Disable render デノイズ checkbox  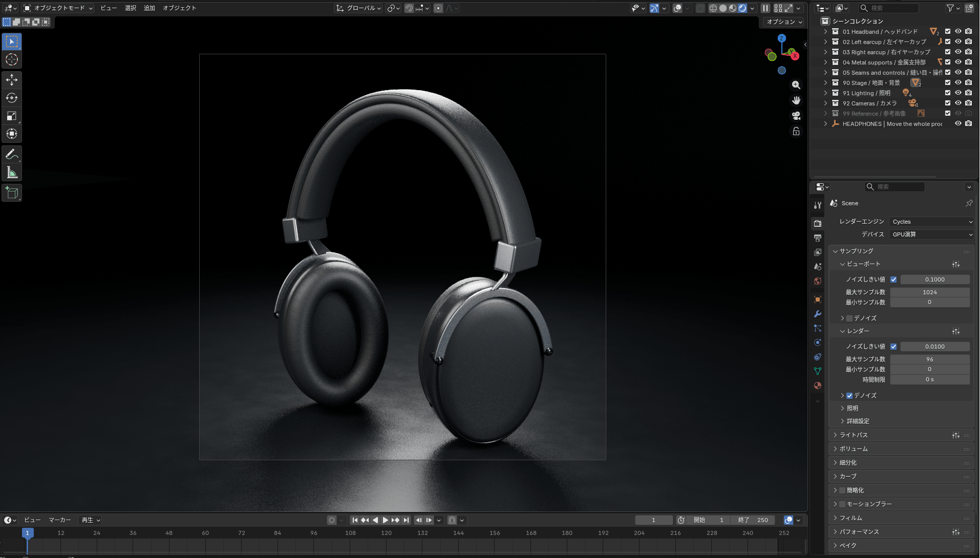coord(849,396)
